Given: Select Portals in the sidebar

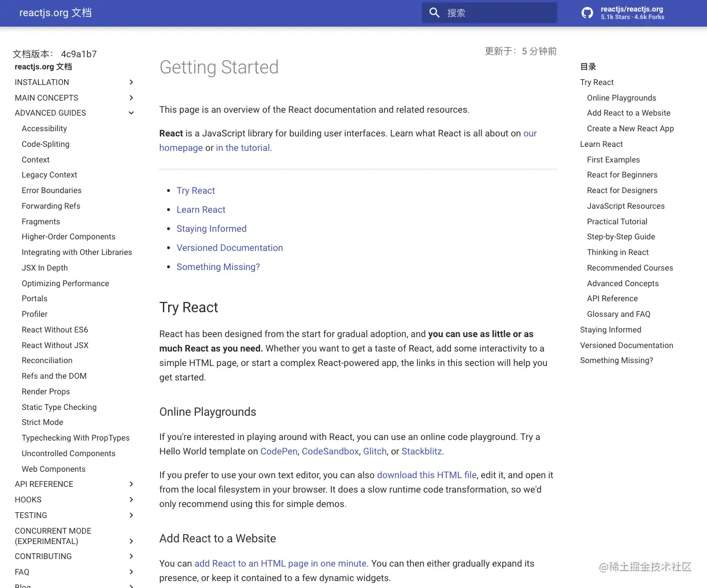Looking at the screenshot, I should [x=34, y=298].
